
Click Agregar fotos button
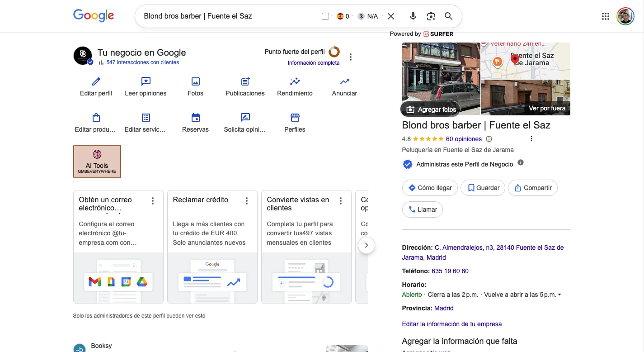tap(431, 109)
